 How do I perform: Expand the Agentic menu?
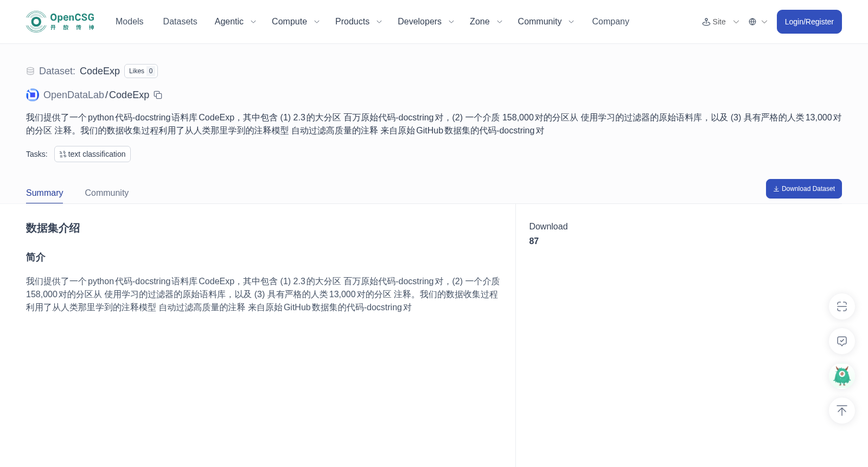point(235,22)
